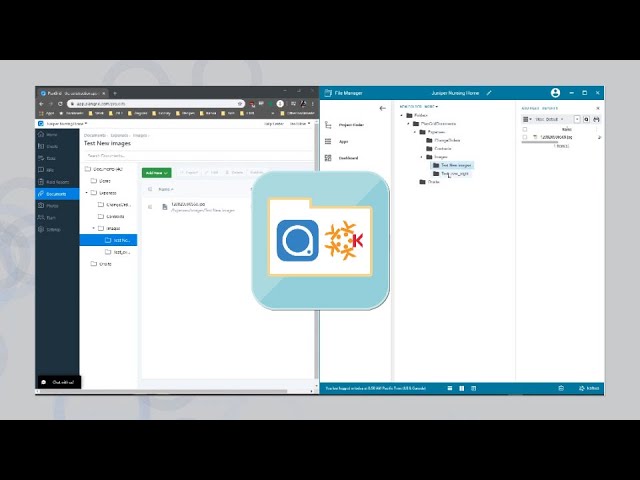
Task: Open the view mode grid dropdown in file toolbar
Action: click(x=527, y=119)
